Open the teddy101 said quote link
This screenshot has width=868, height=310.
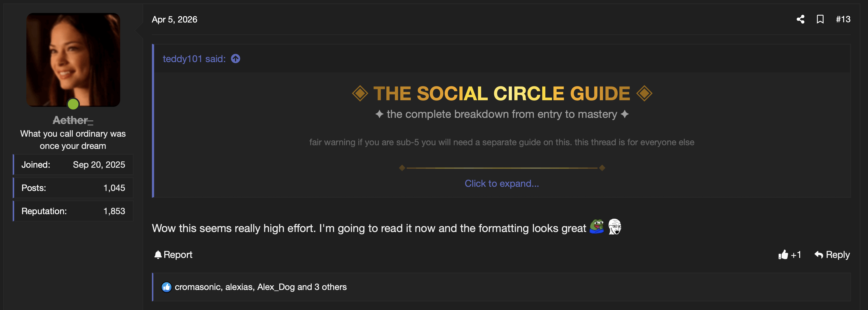(194, 59)
